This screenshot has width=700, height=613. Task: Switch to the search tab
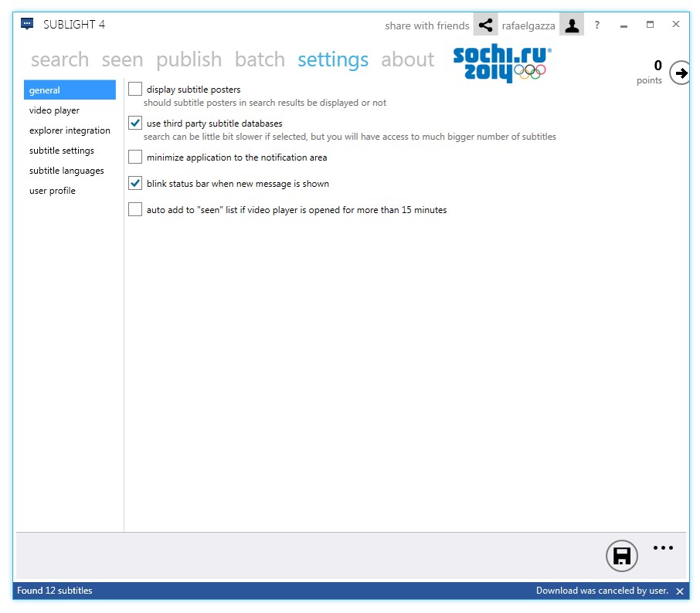click(60, 59)
